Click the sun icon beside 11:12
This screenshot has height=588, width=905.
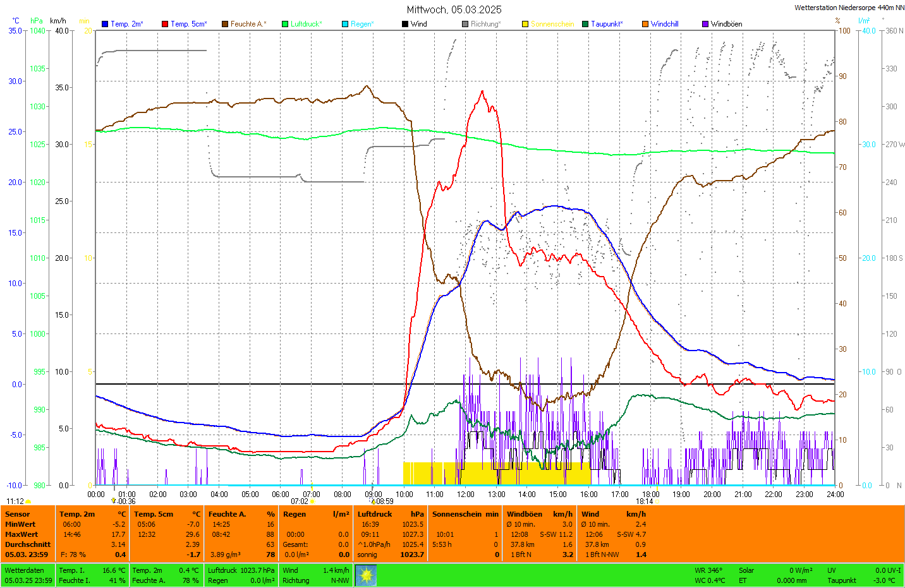click(28, 501)
